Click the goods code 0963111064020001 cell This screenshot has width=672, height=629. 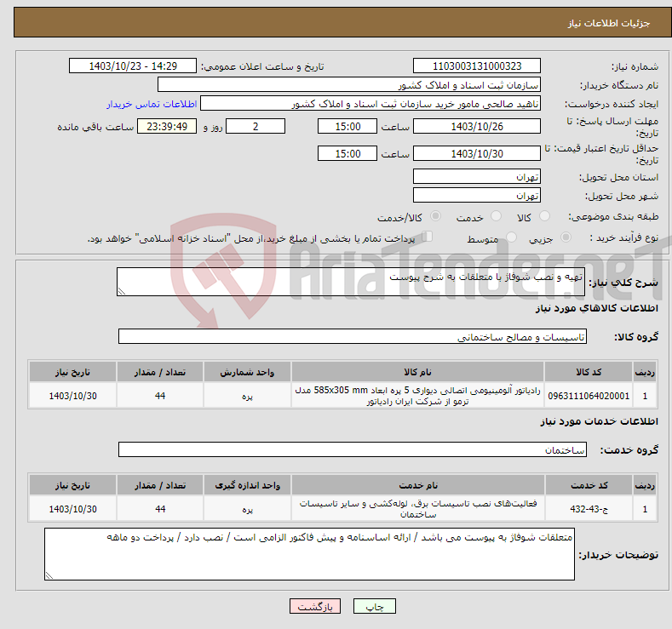[589, 396]
